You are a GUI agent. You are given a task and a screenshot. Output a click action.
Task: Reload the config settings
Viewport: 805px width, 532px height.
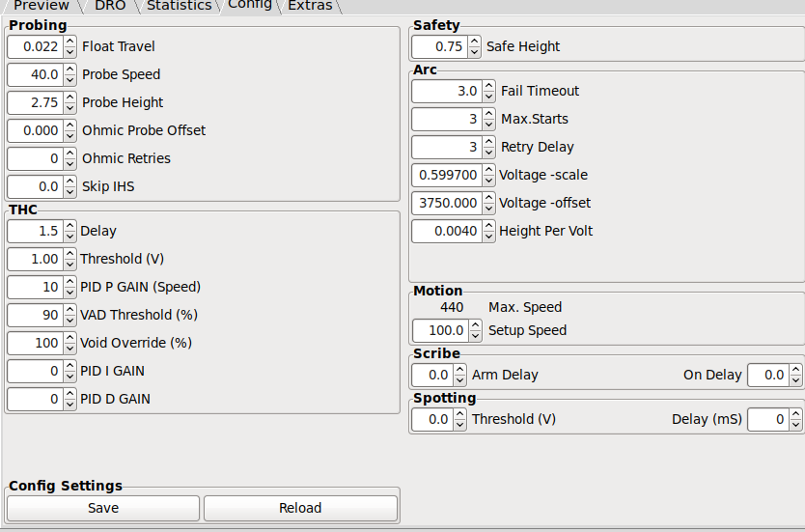[300, 508]
